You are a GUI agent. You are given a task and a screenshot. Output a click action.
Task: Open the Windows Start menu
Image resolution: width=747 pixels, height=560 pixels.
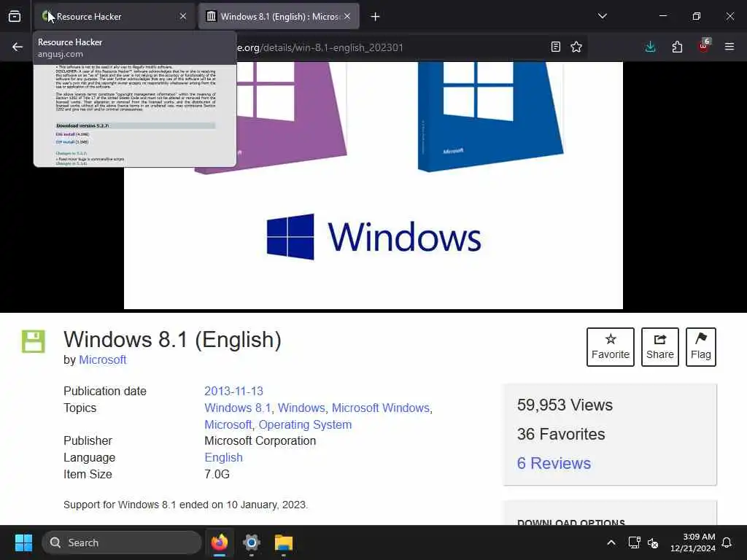(23, 542)
